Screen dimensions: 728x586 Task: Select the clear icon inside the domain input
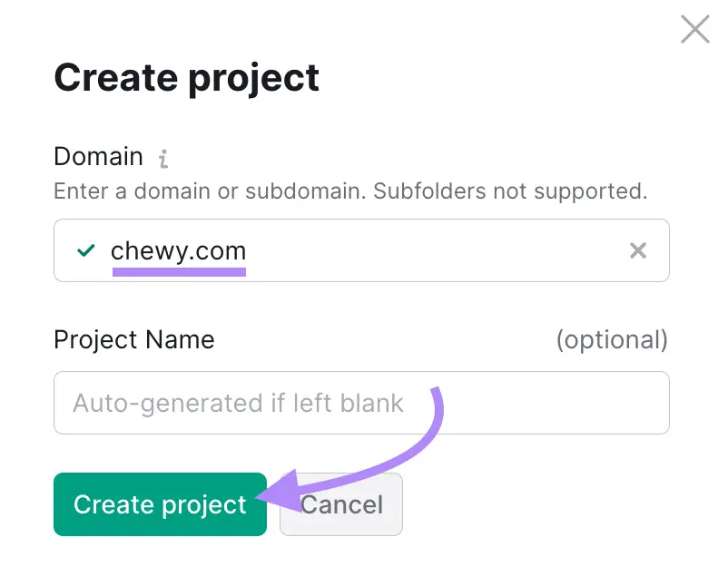(638, 250)
